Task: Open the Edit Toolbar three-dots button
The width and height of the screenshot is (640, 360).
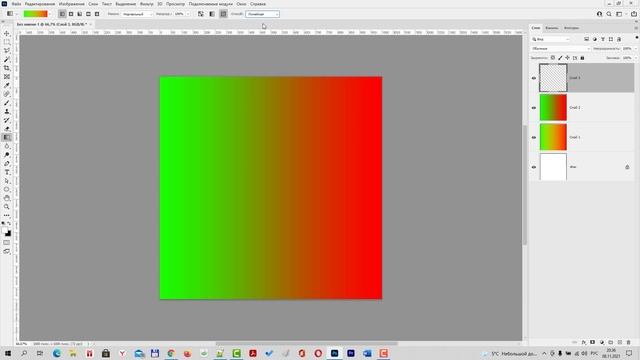Action: (x=7, y=215)
